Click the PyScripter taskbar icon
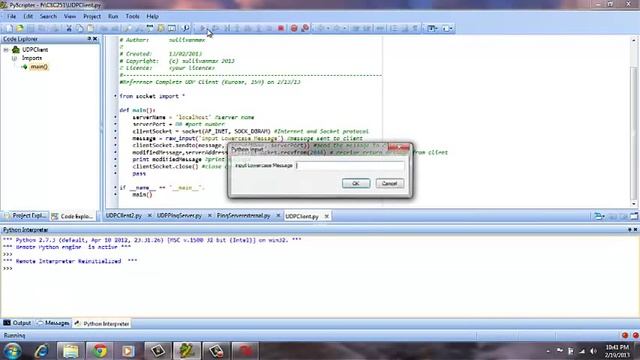The image size is (640, 360). (x=187, y=351)
